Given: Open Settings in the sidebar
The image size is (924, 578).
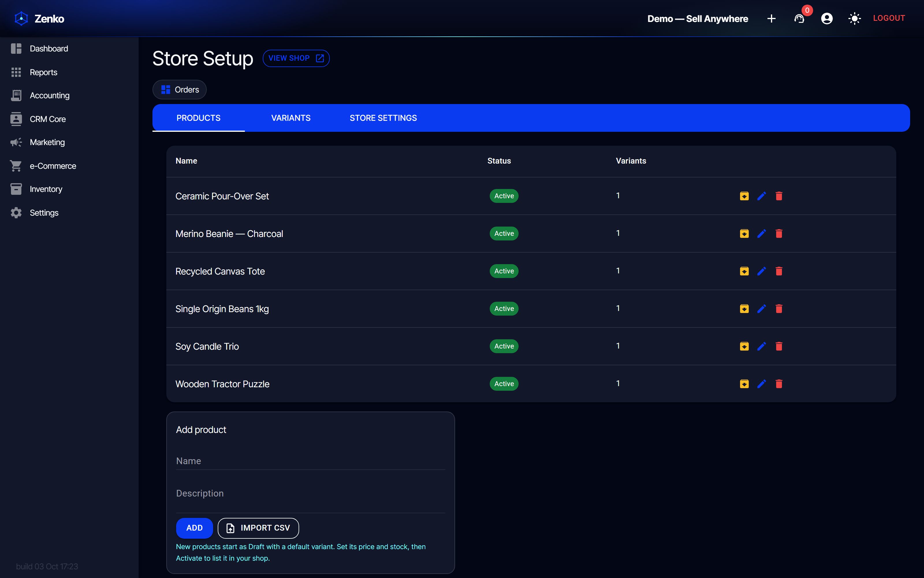Looking at the screenshot, I should click(x=69, y=212).
